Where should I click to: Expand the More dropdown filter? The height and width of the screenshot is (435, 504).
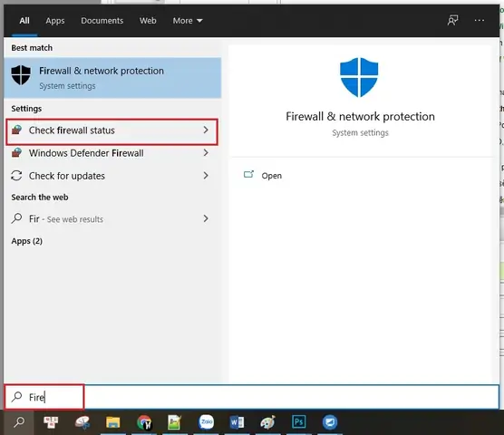188,21
